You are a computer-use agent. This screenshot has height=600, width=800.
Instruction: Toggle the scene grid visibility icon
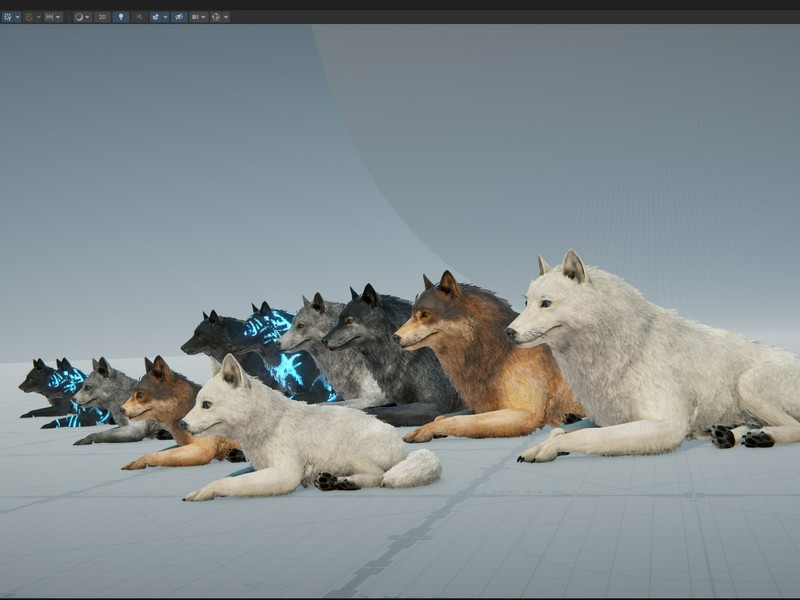(7, 17)
